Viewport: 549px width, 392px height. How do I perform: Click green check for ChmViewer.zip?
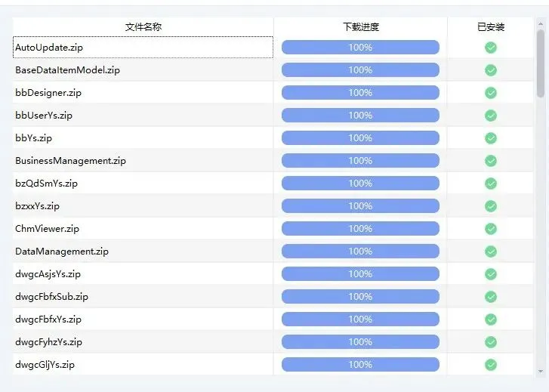pyautogui.click(x=491, y=229)
